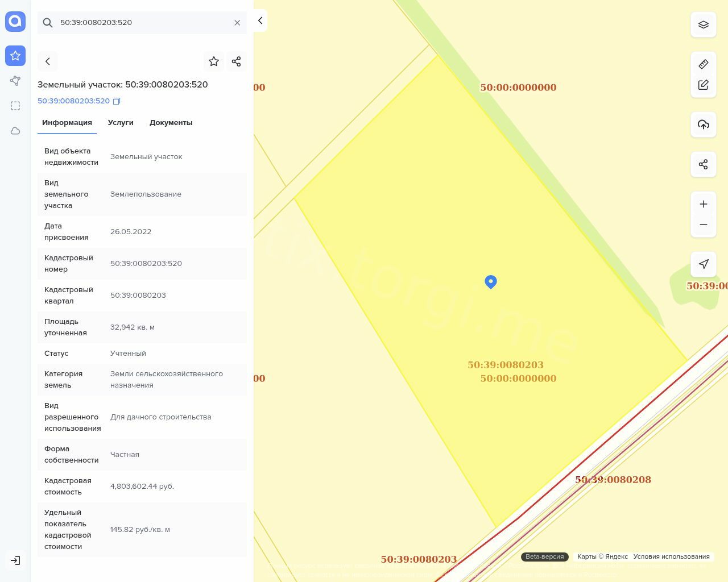Open the map layers panel
Screen dimensions: 728x582
[x=703, y=24]
